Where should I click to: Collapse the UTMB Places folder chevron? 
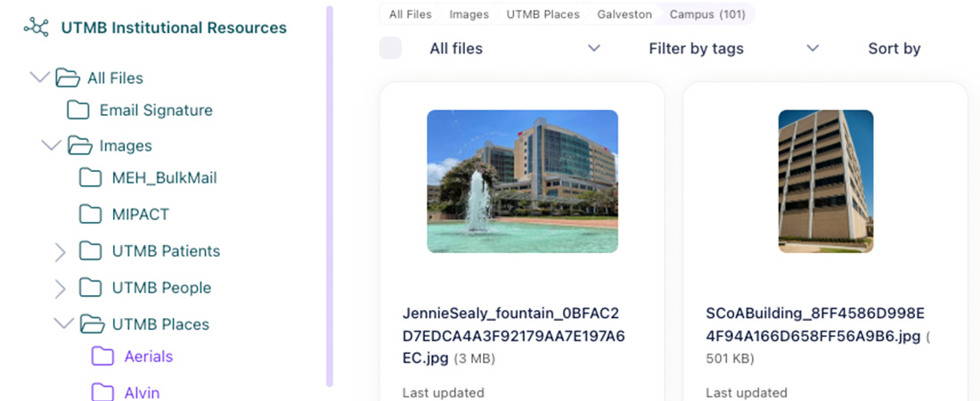click(x=63, y=323)
